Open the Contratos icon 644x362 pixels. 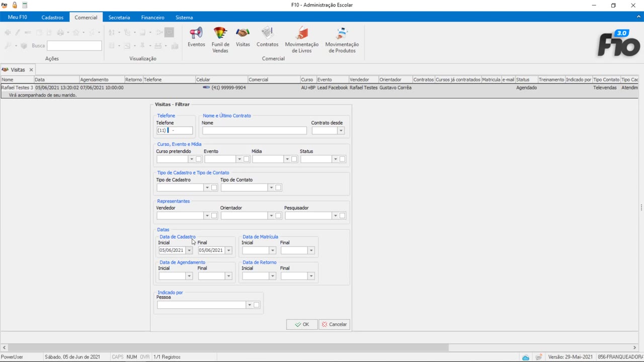pos(267,38)
